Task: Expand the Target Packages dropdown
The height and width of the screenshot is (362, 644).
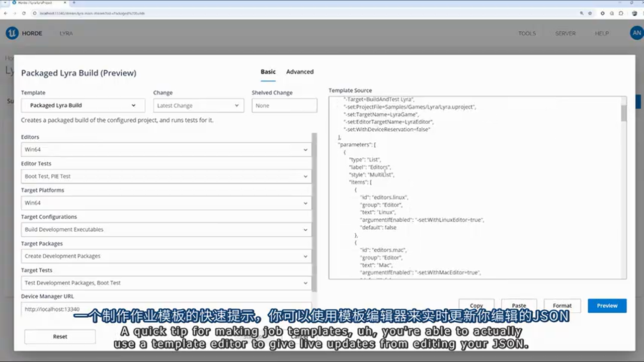Action: (166, 256)
